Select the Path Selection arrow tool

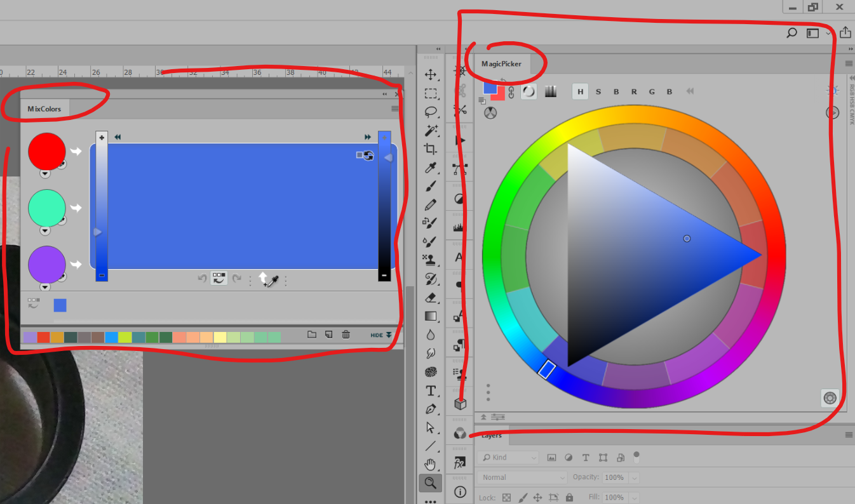click(431, 427)
